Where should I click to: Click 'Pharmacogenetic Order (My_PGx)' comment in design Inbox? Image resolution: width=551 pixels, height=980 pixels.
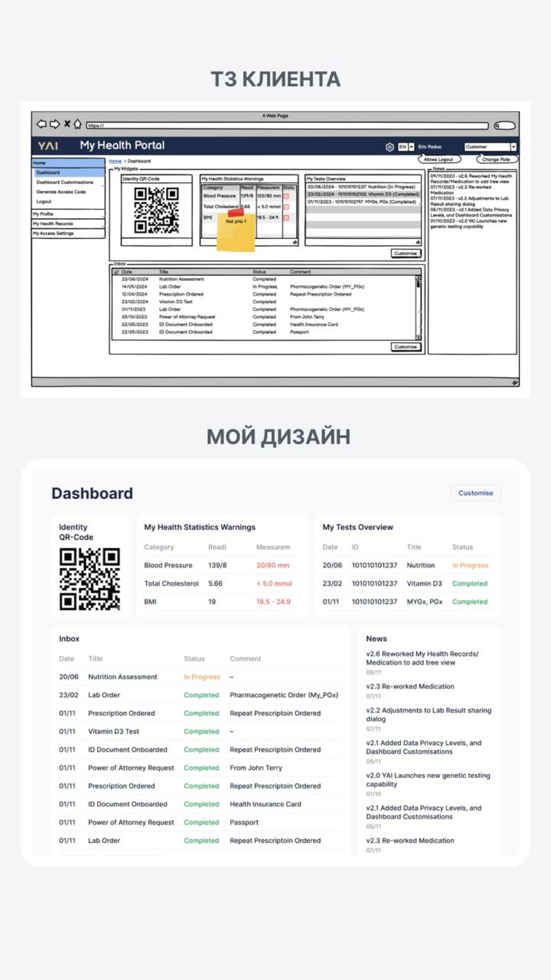(284, 695)
